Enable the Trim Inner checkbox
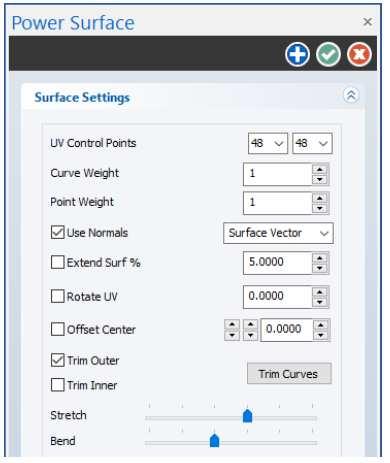This screenshot has height=463, width=390. tap(58, 385)
